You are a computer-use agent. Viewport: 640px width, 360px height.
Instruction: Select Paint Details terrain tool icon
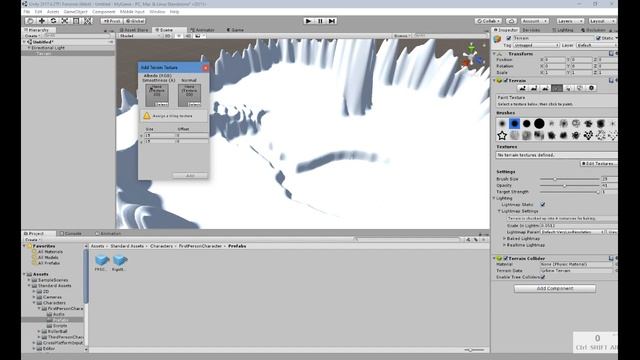[580, 88]
